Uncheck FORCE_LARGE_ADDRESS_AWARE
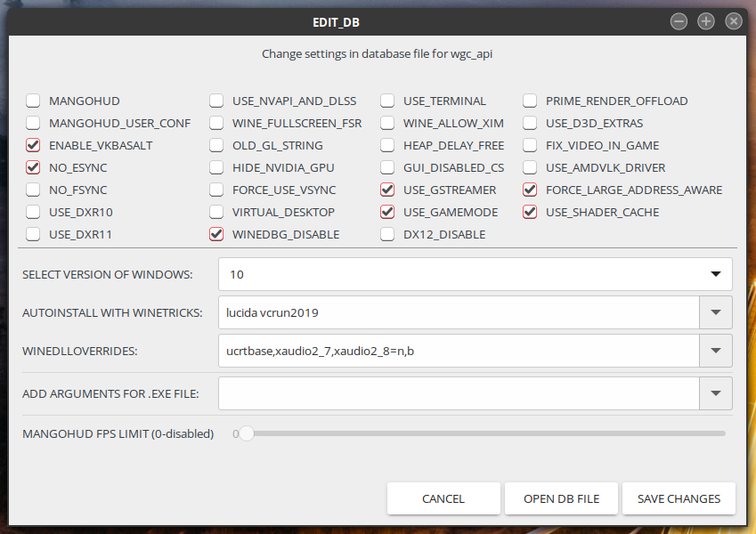 click(x=530, y=190)
